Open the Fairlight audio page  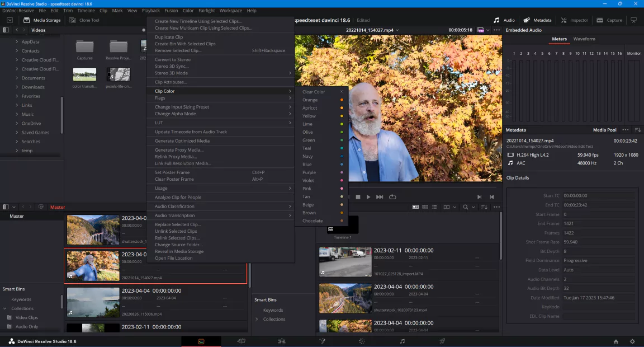pos(401,340)
